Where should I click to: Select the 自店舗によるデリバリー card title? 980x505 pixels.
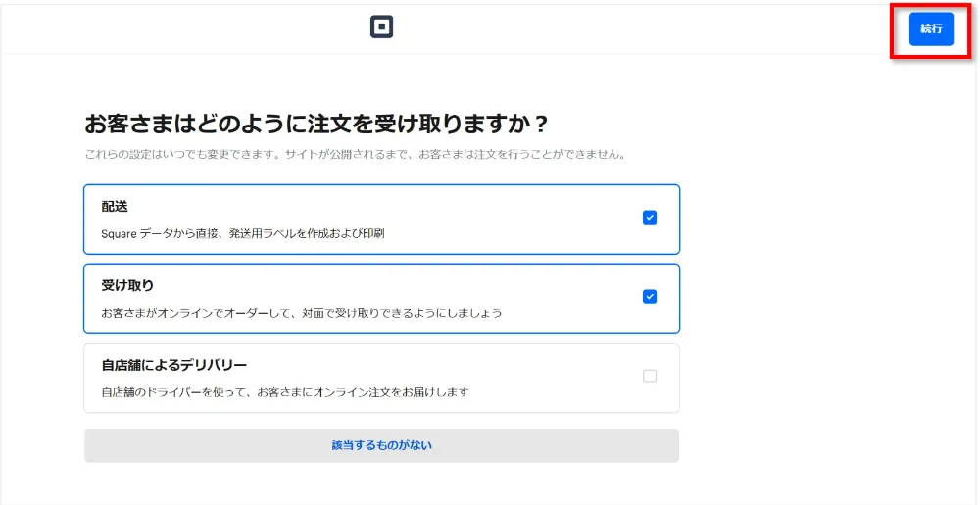click(173, 365)
